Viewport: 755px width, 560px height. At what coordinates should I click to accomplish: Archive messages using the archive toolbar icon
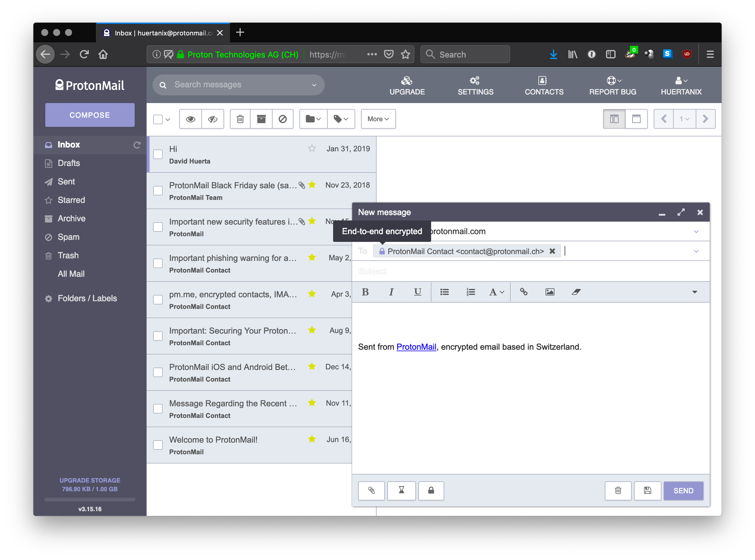(x=261, y=119)
